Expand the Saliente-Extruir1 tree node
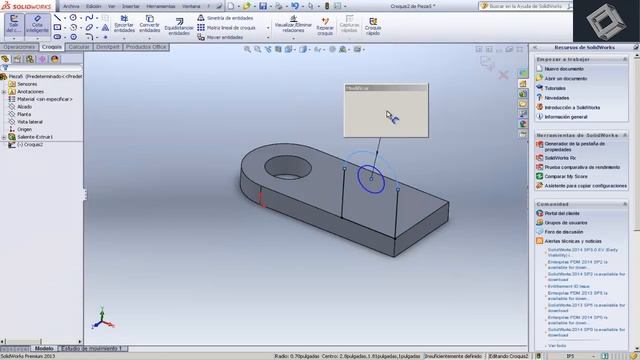Image resolution: width=640 pixels, height=360 pixels. click(4, 137)
